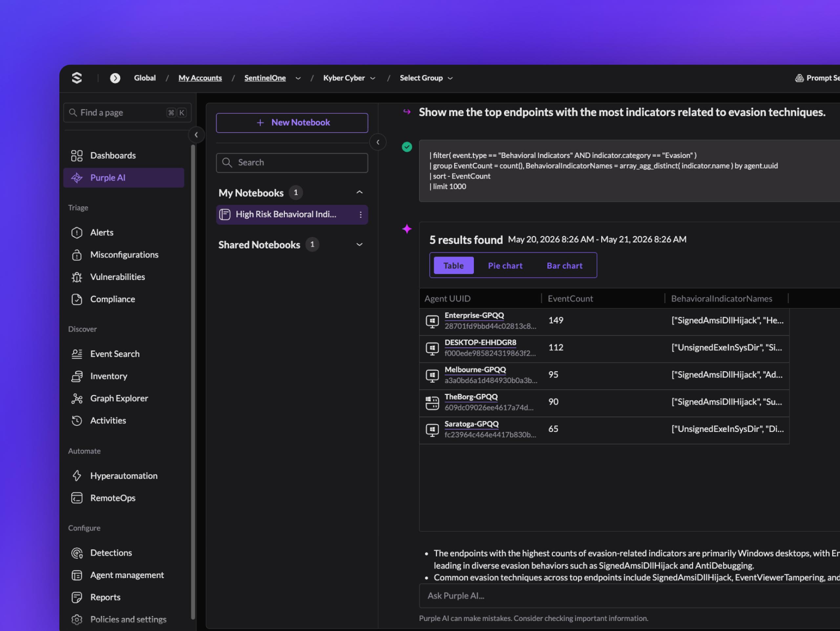Click the EventCount value 149
Image resolution: width=840 pixels, height=631 pixels.
click(556, 320)
